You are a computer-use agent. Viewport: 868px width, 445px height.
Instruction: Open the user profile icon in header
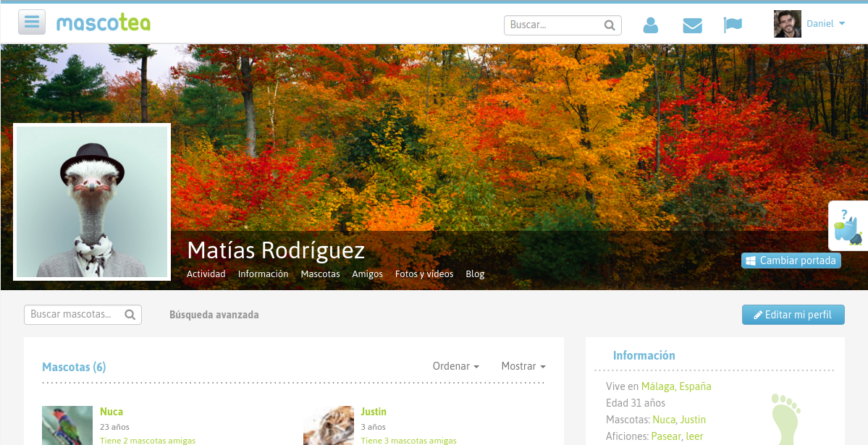click(x=651, y=25)
